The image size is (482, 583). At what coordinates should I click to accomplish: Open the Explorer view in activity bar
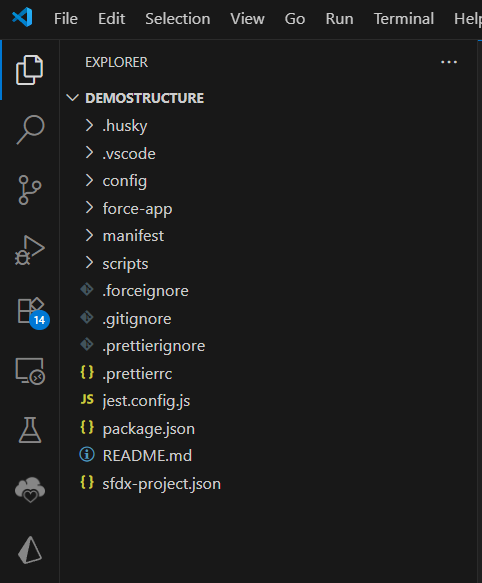point(30,70)
